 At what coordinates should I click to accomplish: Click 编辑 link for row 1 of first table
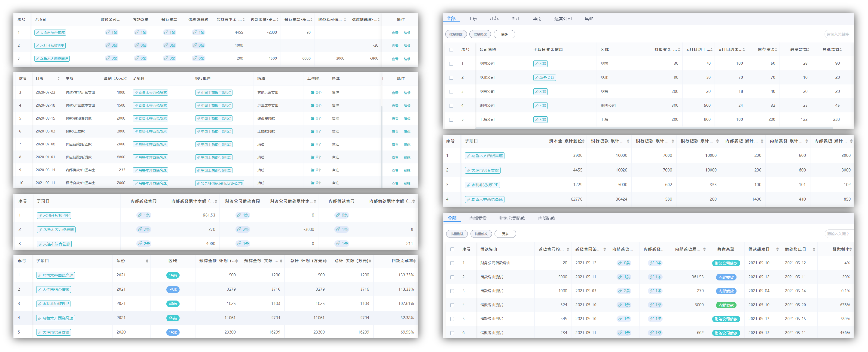coord(407,33)
